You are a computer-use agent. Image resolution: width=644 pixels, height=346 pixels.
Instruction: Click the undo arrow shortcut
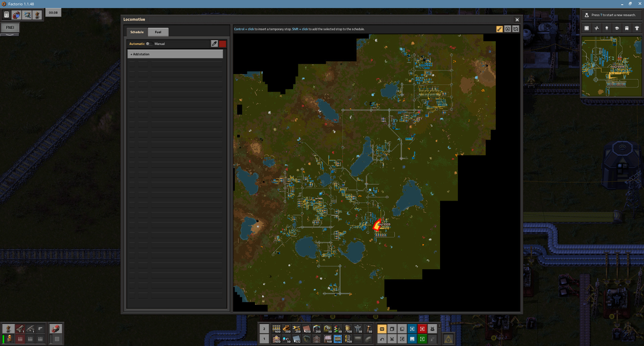(382, 339)
